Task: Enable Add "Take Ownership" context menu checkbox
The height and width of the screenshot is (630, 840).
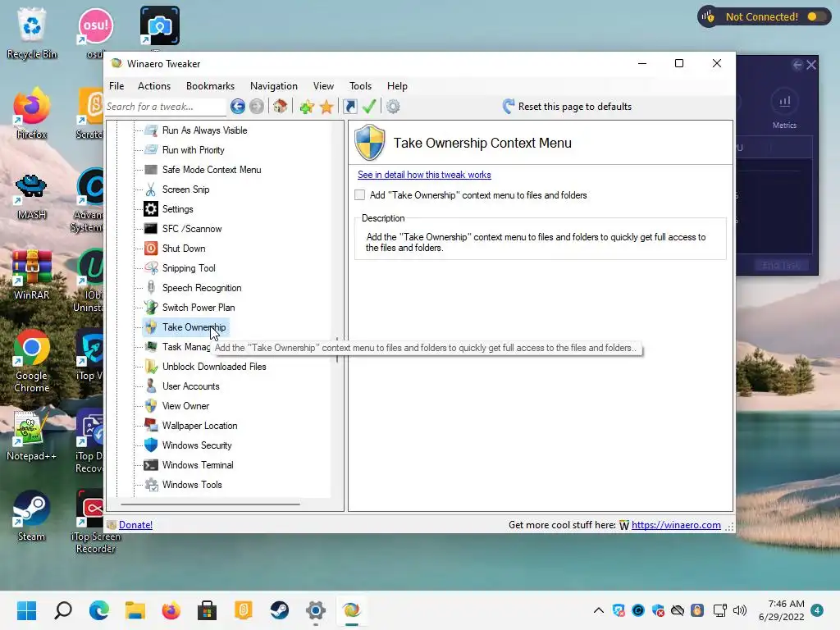Action: coord(360,195)
